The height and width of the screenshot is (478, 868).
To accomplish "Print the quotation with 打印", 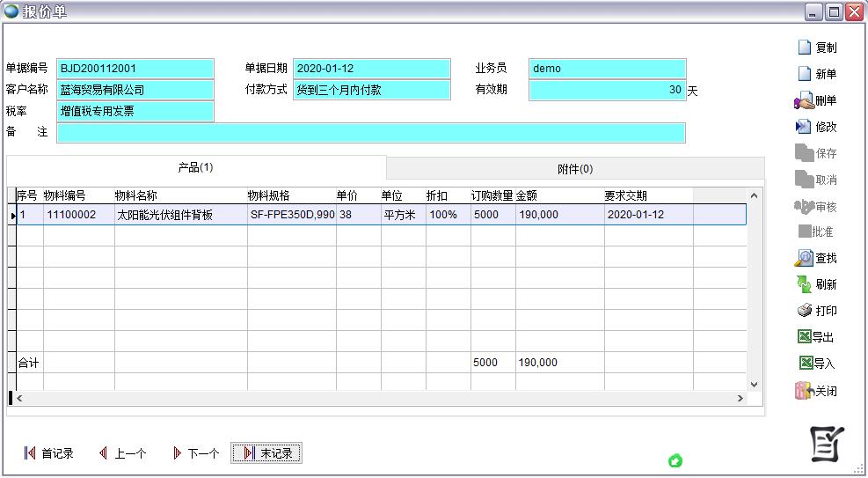I will 804,311.
